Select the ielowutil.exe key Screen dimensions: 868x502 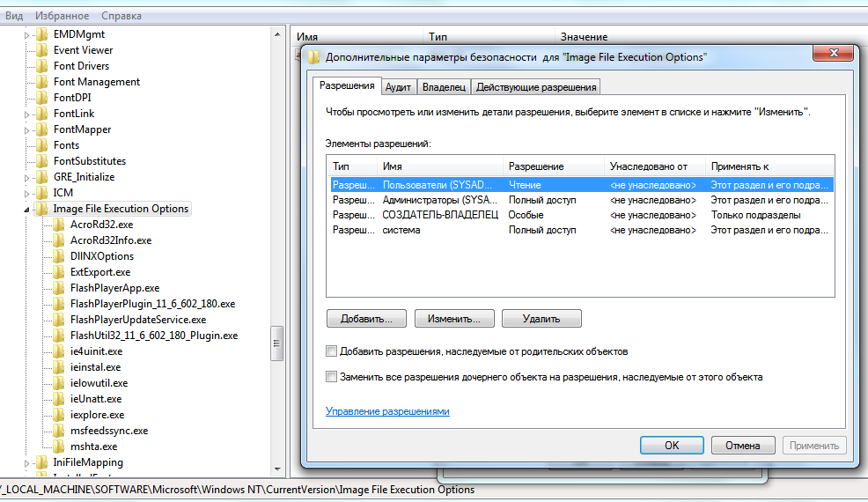tap(99, 383)
